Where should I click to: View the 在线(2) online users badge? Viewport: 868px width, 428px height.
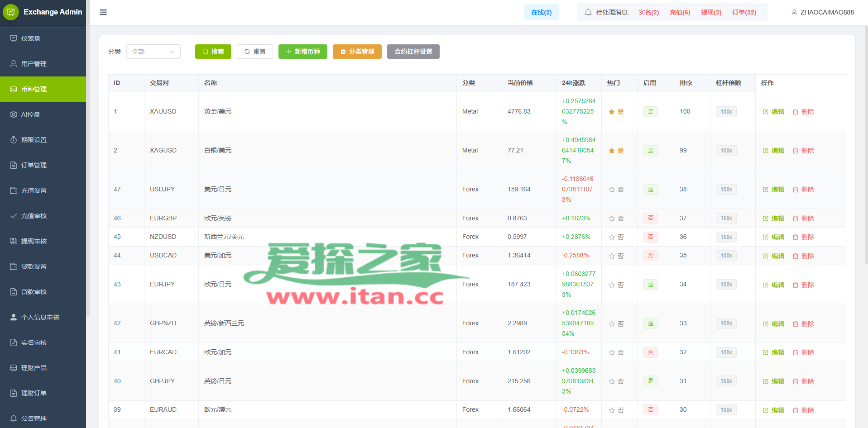click(541, 12)
